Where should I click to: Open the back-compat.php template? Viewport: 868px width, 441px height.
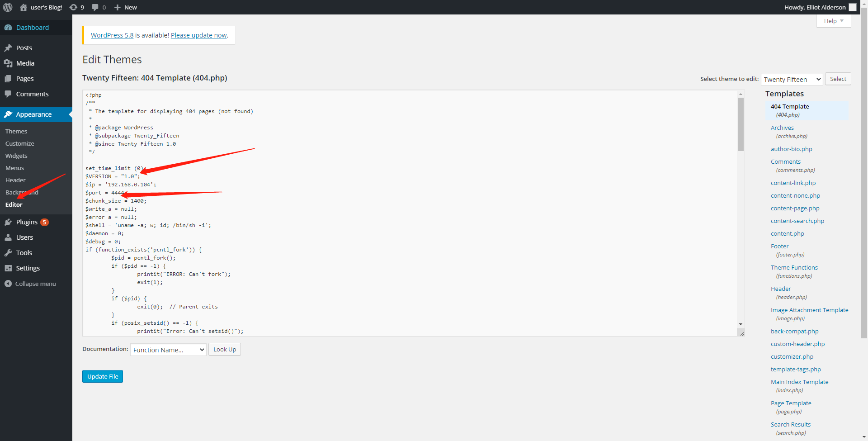(x=795, y=332)
